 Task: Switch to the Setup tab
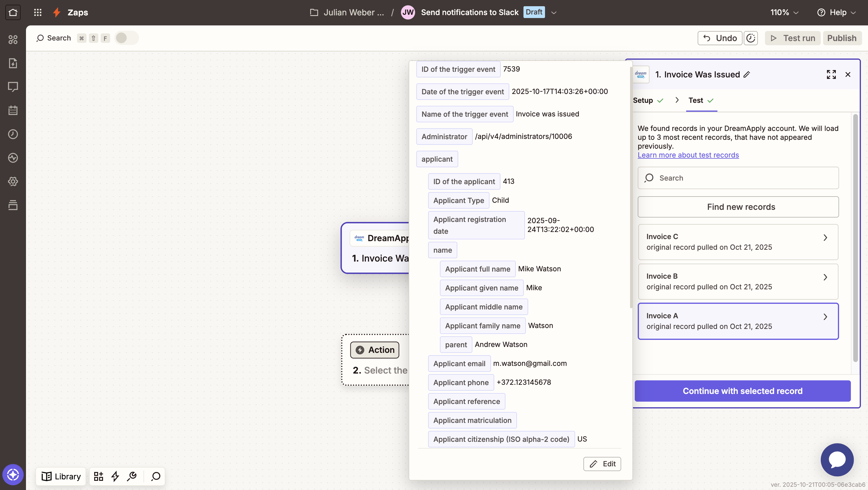coord(648,100)
